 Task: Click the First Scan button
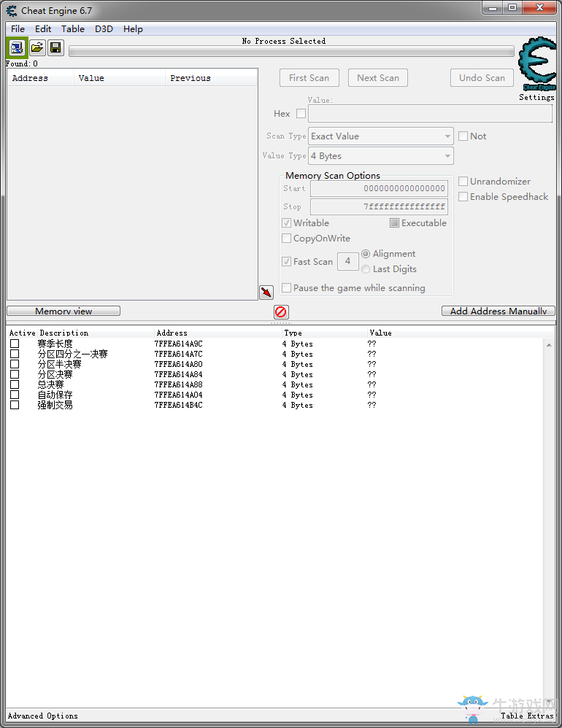coord(309,78)
